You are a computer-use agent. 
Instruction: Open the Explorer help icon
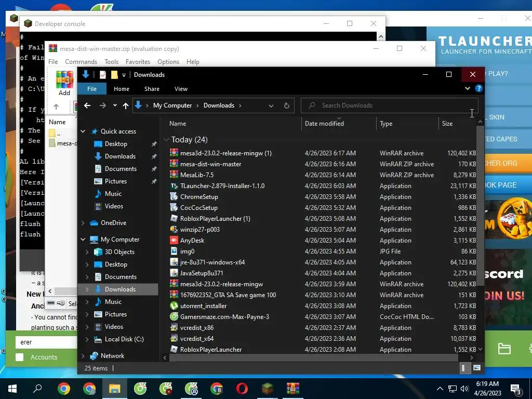pos(478,88)
